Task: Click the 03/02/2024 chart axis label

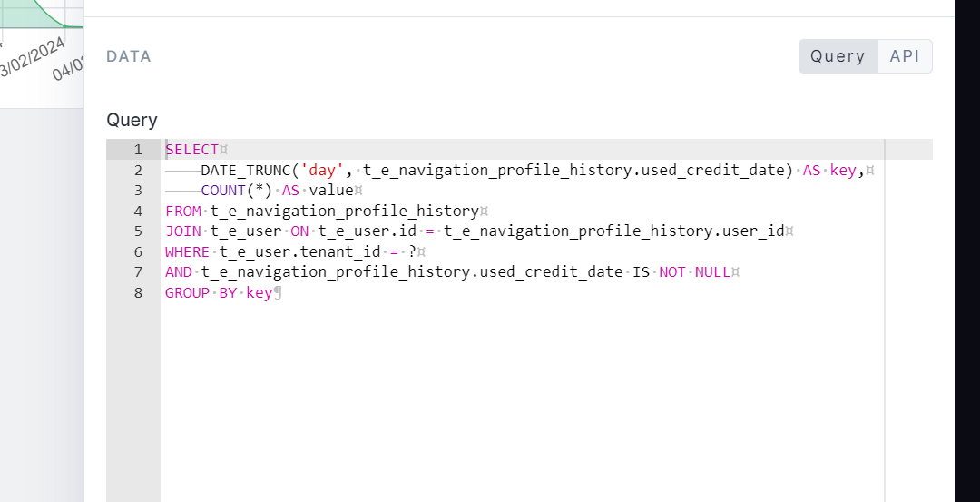Action: [x=33, y=56]
